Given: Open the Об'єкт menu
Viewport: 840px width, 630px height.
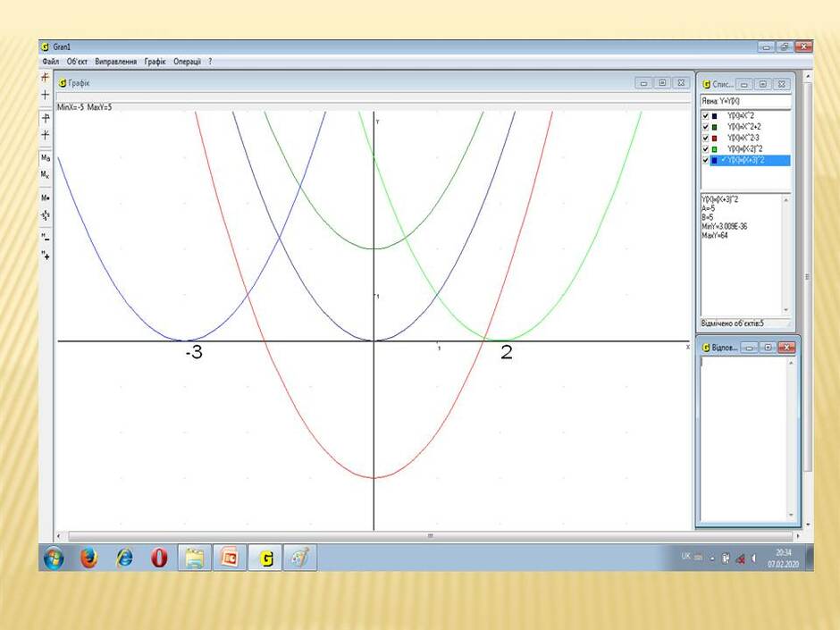Looking at the screenshot, I should click(77, 62).
